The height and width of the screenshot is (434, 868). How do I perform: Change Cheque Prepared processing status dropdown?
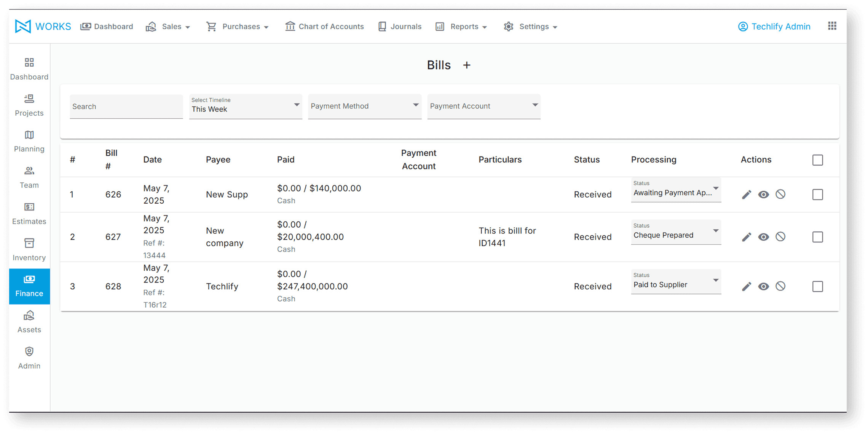click(x=676, y=232)
